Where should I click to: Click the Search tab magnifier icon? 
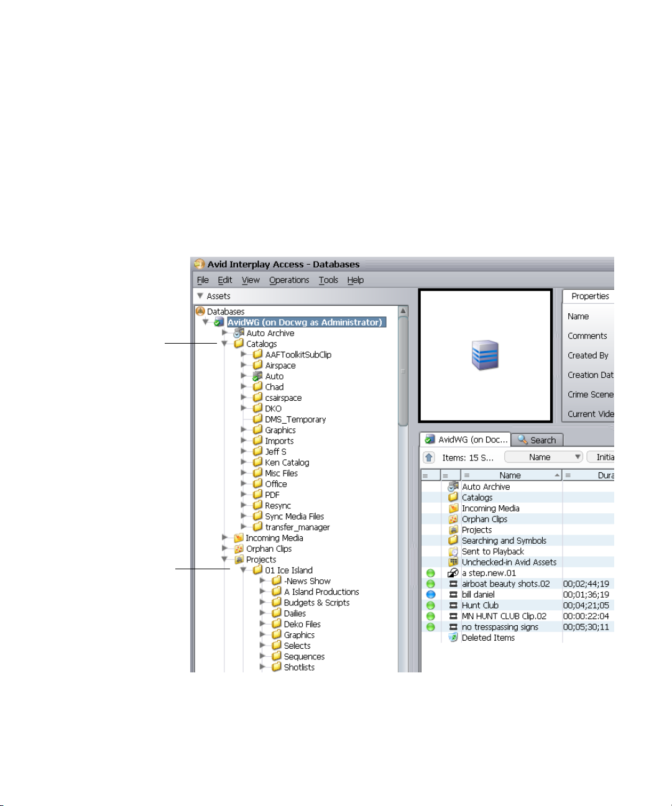click(x=523, y=440)
